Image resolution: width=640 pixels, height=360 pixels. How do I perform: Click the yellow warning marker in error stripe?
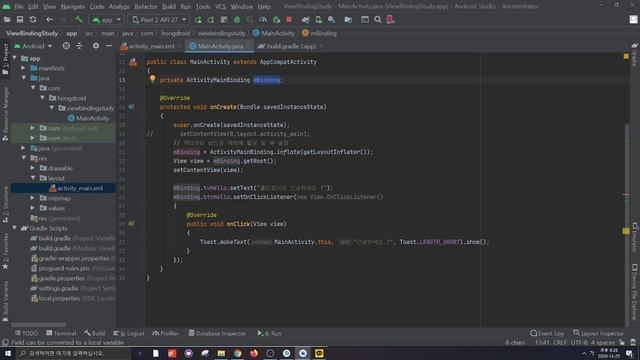626,231
